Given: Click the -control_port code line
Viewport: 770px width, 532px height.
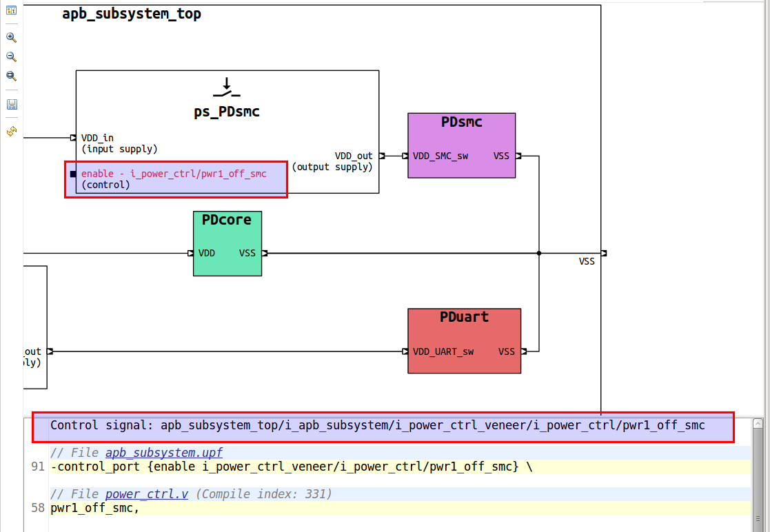Looking at the screenshot, I should click(x=283, y=467).
